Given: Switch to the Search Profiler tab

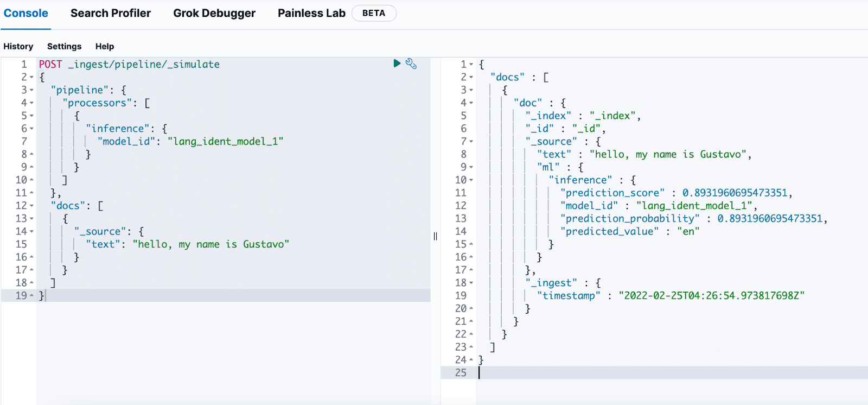Looking at the screenshot, I should (111, 13).
